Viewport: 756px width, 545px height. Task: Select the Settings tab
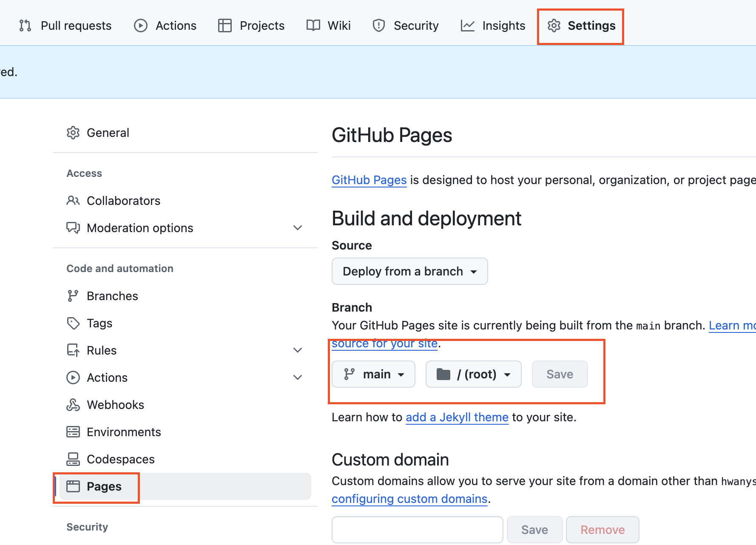click(581, 26)
